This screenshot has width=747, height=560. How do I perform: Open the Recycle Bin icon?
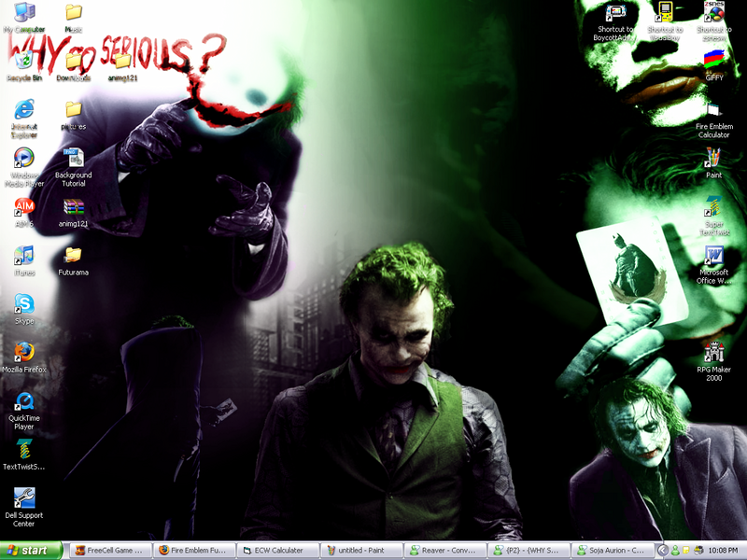[24, 61]
